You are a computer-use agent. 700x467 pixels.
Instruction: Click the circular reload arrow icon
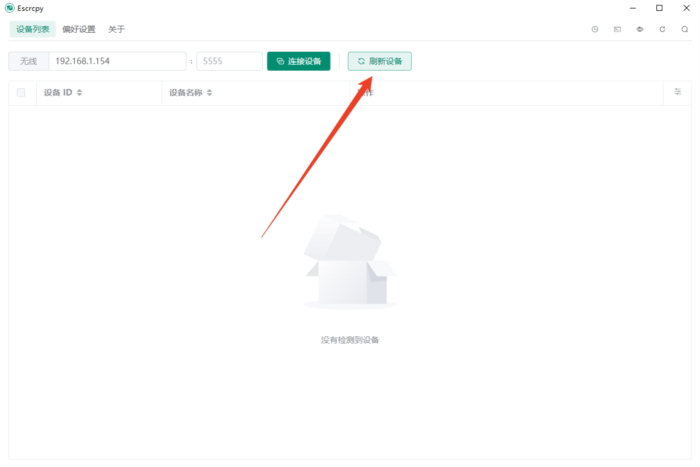pos(662,29)
